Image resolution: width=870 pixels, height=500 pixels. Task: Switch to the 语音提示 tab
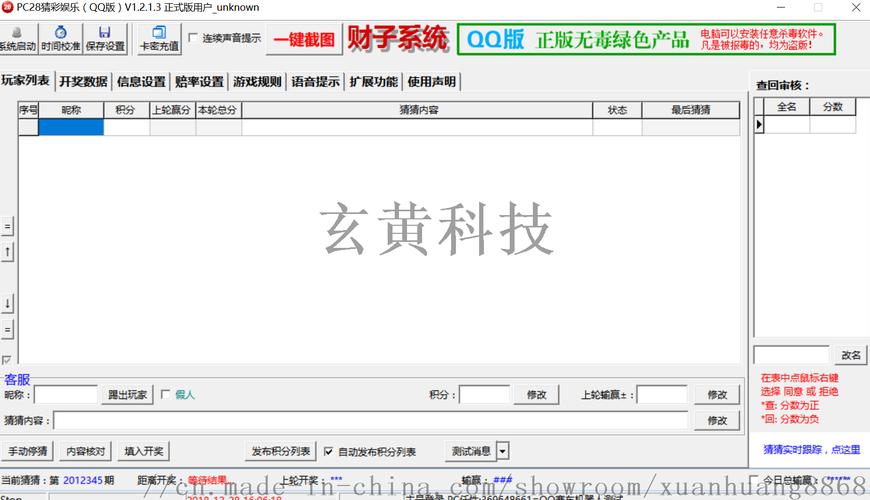315,82
